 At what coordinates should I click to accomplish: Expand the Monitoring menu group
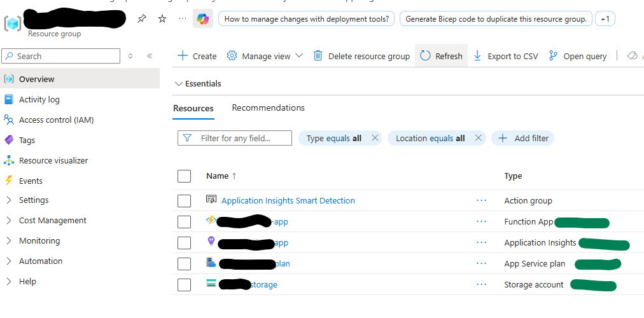[9, 240]
